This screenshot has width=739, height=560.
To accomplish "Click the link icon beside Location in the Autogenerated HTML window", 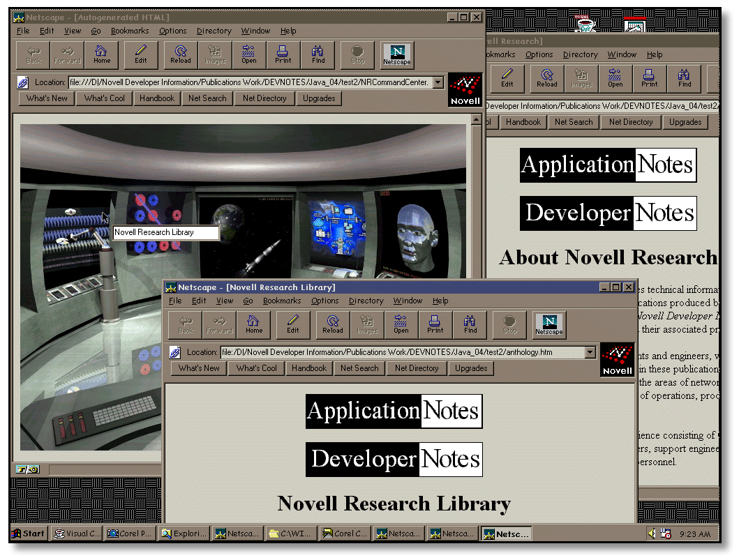I will tap(22, 82).
